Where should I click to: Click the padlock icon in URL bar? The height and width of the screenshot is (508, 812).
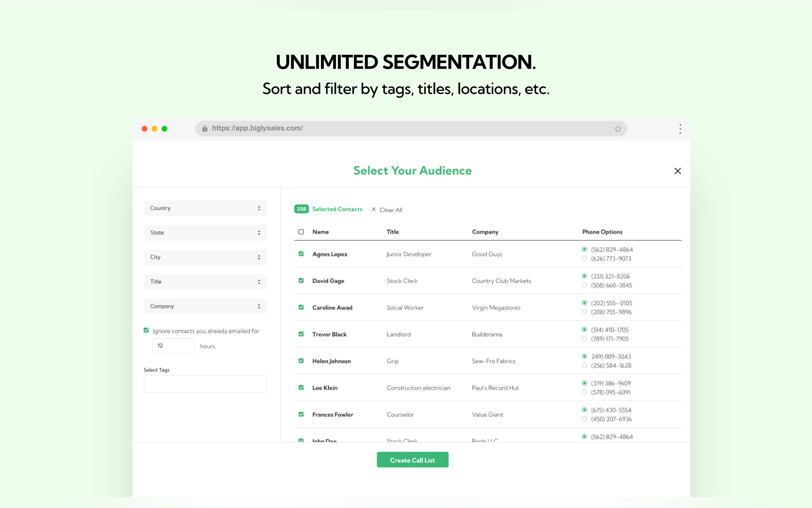pyautogui.click(x=205, y=129)
